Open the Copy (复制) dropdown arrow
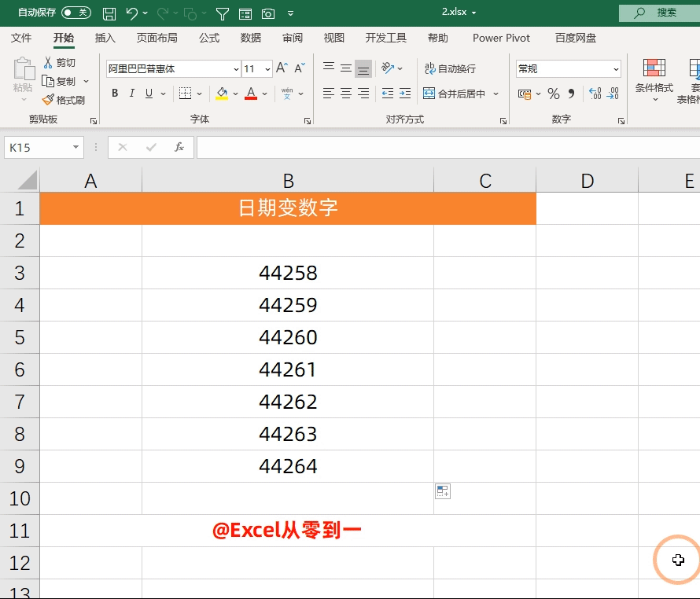Image resolution: width=700 pixels, height=599 pixels. pos(87,81)
